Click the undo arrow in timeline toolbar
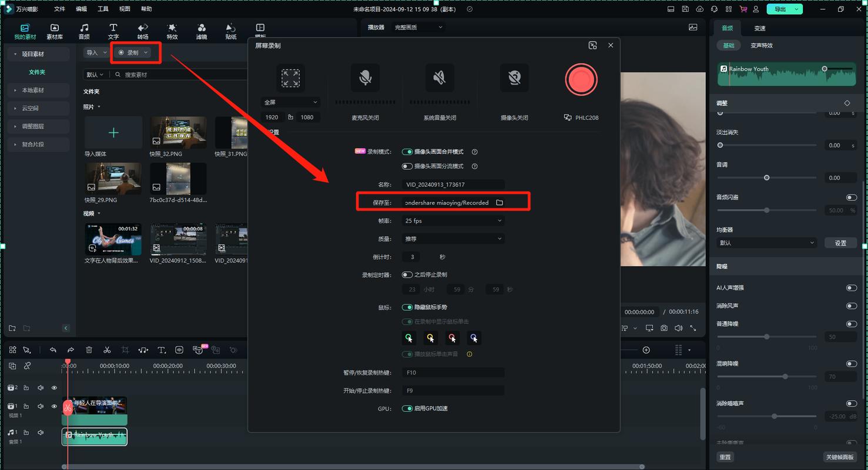The width and height of the screenshot is (868, 470). (x=53, y=350)
